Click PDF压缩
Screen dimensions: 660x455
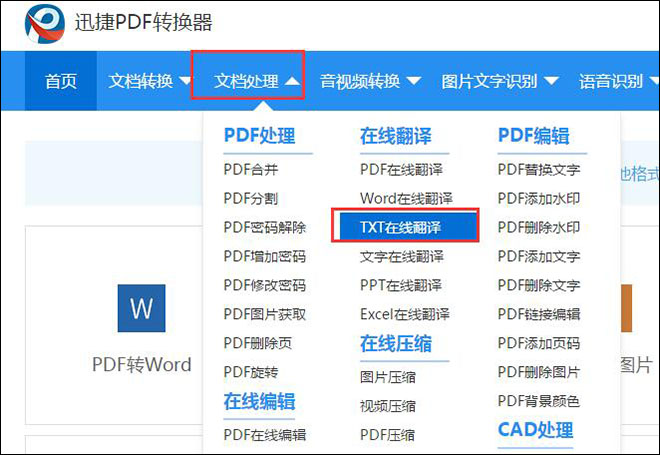click(388, 434)
